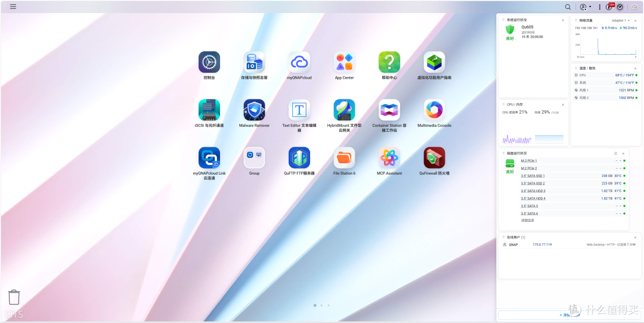Open the main hamburger menu
Screen dimensions: 644x323
[x=13, y=7]
